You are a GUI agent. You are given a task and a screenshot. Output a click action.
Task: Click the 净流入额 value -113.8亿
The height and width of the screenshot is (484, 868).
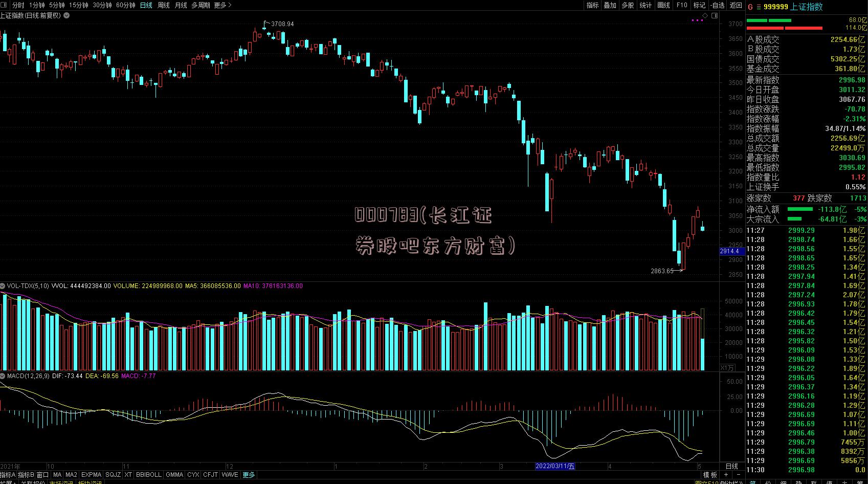(832, 209)
